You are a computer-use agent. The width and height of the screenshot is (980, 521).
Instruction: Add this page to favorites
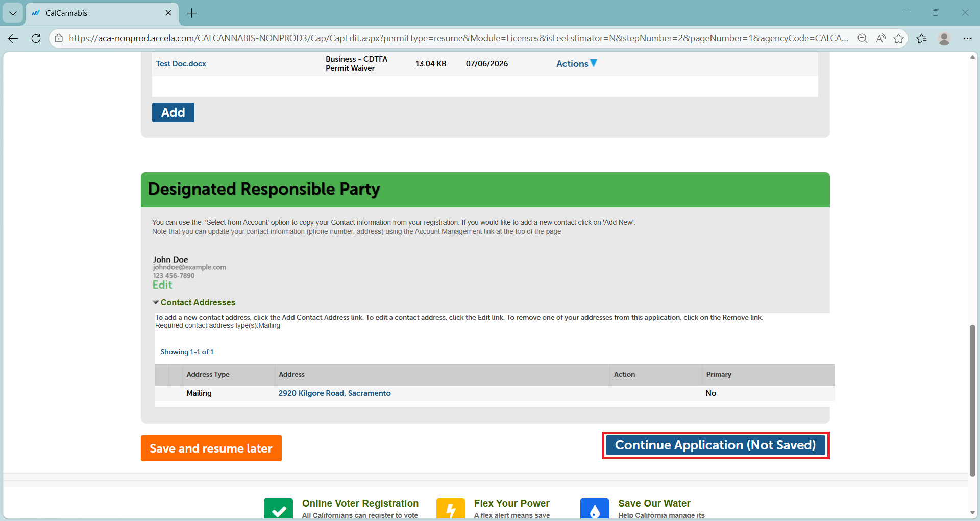(x=898, y=38)
